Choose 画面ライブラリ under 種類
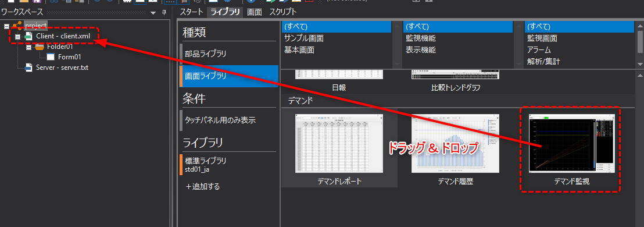The image size is (644, 227). (x=229, y=76)
